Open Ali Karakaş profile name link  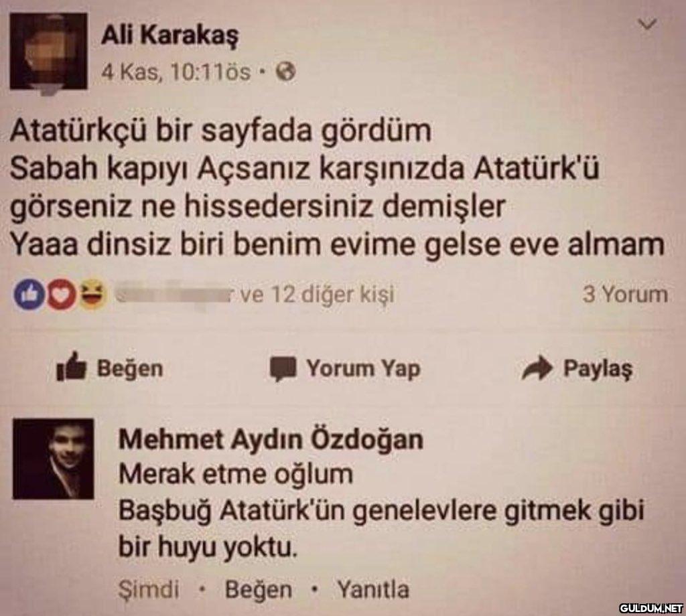(x=170, y=35)
